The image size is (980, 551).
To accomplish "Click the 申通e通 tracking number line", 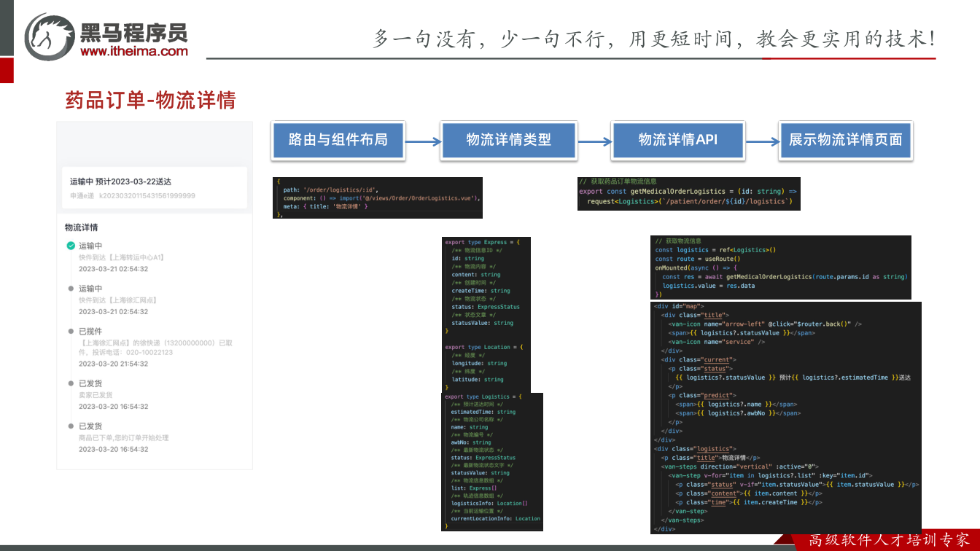I will [x=133, y=196].
